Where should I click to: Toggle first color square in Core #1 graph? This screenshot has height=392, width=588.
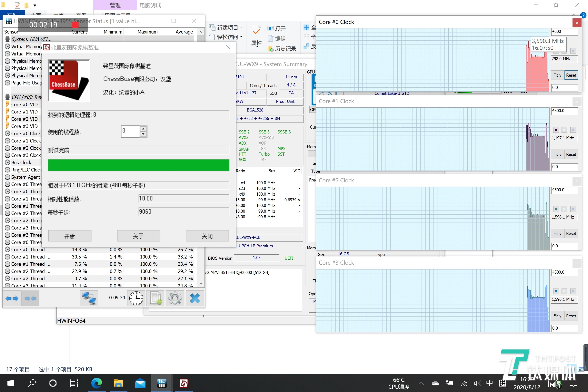pos(556,130)
